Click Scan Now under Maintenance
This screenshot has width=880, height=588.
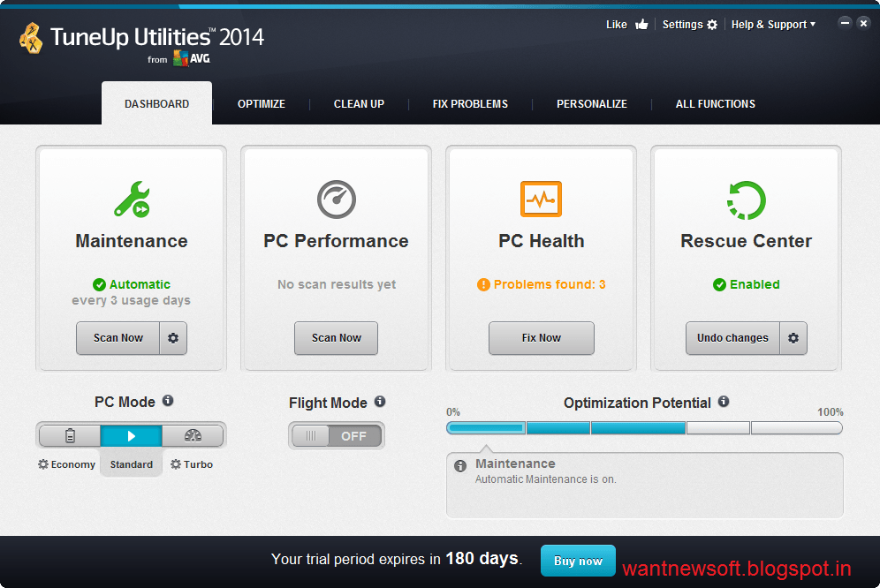[x=118, y=338]
